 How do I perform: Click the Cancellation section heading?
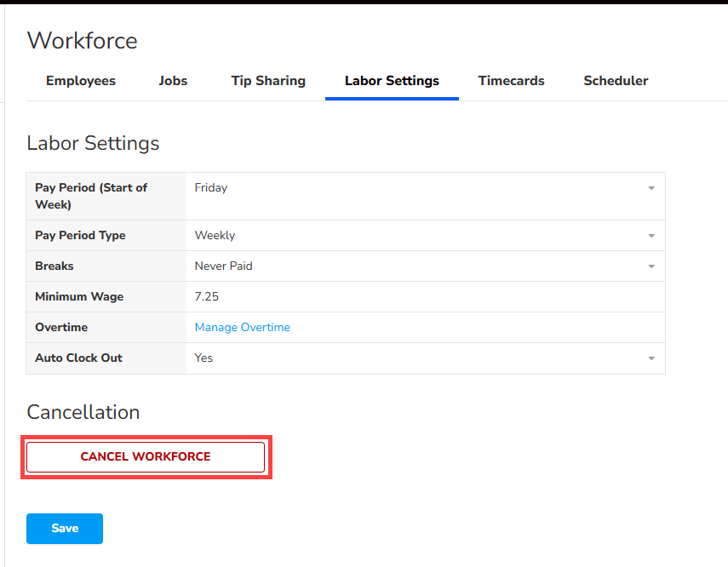[x=83, y=412]
